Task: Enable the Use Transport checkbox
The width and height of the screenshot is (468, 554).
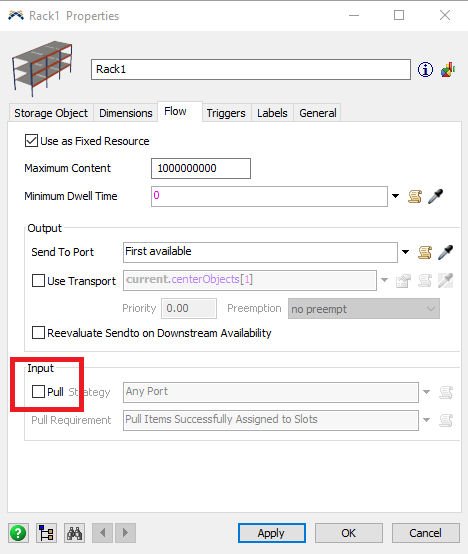Action: tap(38, 281)
